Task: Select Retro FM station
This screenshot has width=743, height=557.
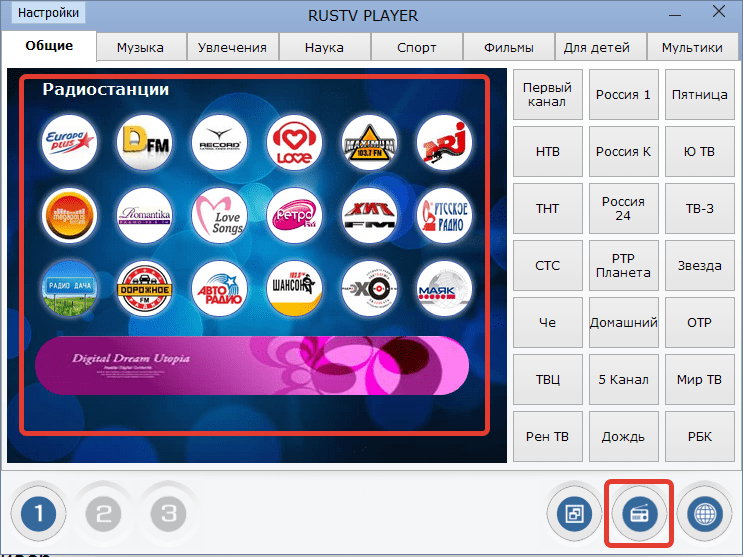Action: tap(294, 216)
